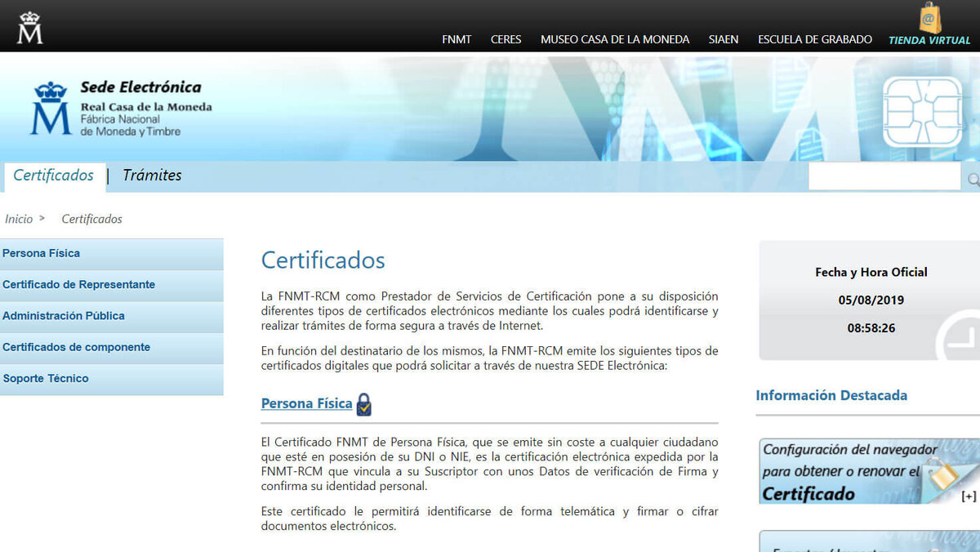Image resolution: width=980 pixels, height=552 pixels.
Task: Open Escuela de Grabado link
Action: 815,39
